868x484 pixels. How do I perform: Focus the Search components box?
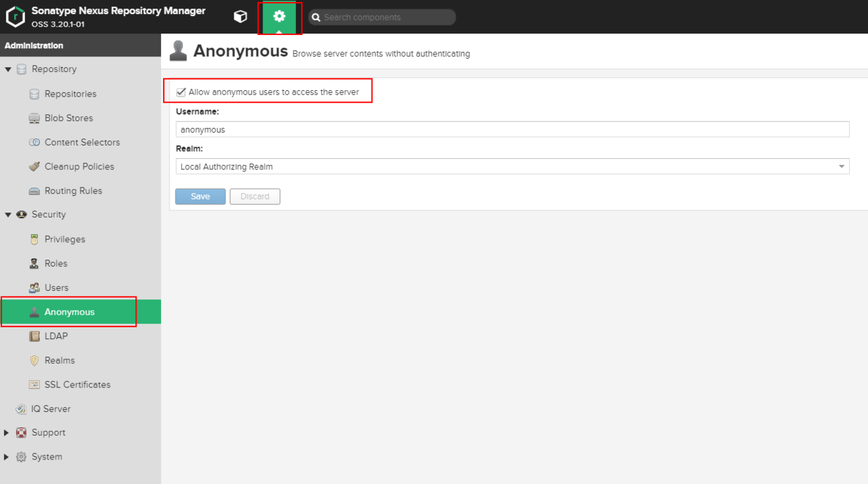point(382,17)
